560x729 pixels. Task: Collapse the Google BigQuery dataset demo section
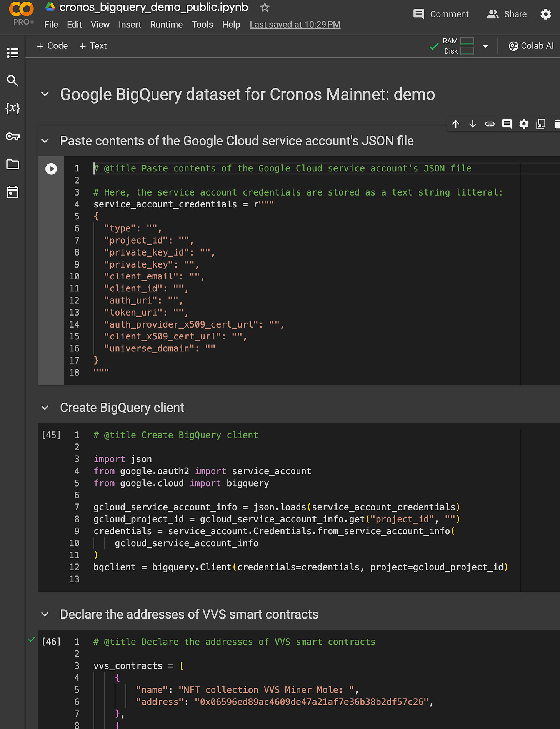click(x=45, y=94)
